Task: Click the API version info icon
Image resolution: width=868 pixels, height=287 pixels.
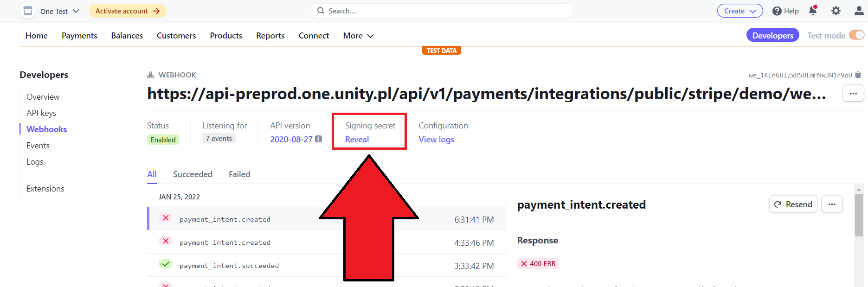Action: pyautogui.click(x=319, y=139)
